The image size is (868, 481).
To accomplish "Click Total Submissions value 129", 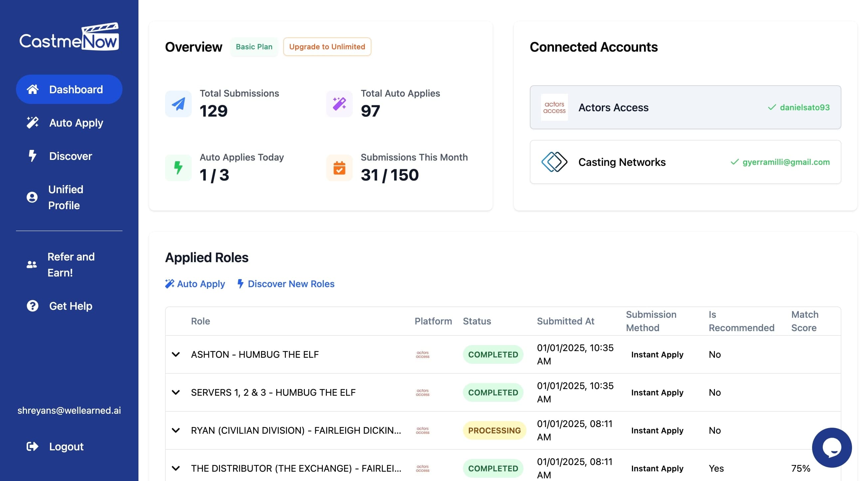I will [x=214, y=111].
